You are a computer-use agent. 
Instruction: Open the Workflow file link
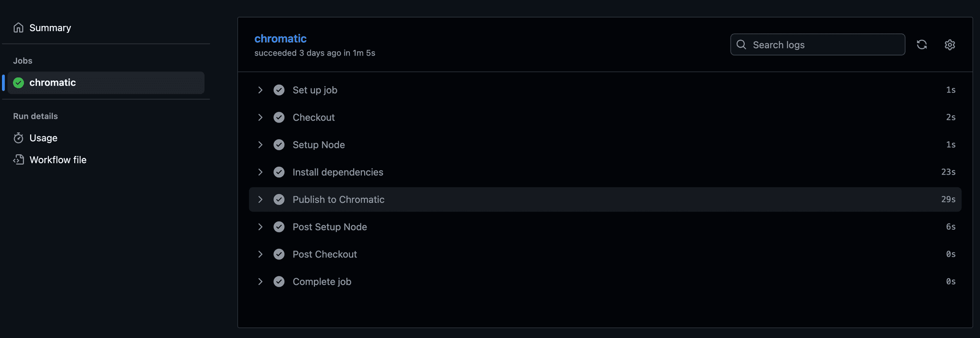[x=58, y=160]
